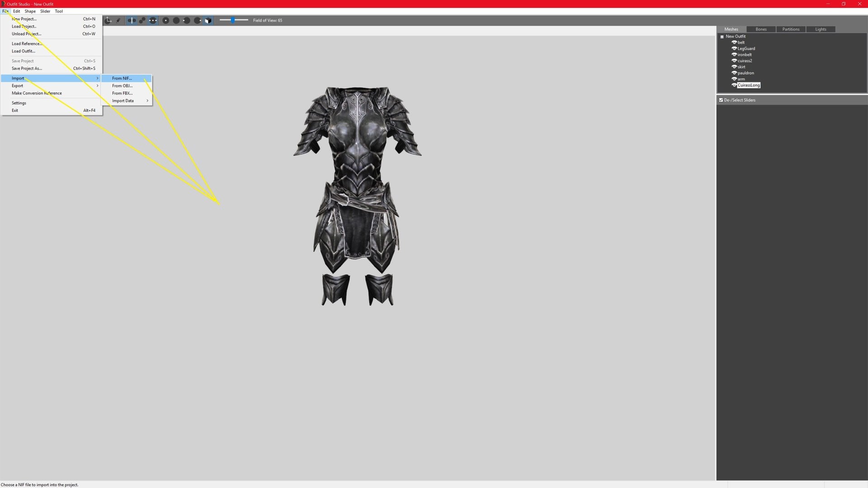The width and height of the screenshot is (868, 488).
Task: Open the Tool menu
Action: [59, 11]
